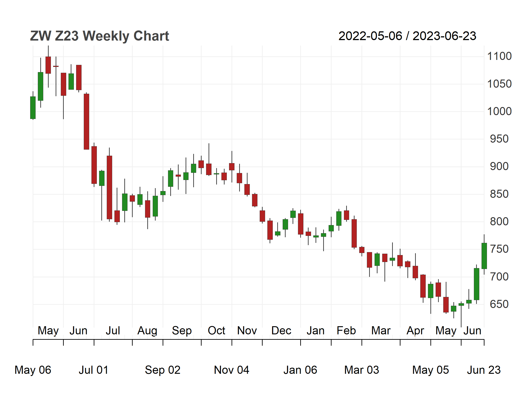Click the Jan 06 date axis label
The height and width of the screenshot is (399, 532).
click(300, 370)
